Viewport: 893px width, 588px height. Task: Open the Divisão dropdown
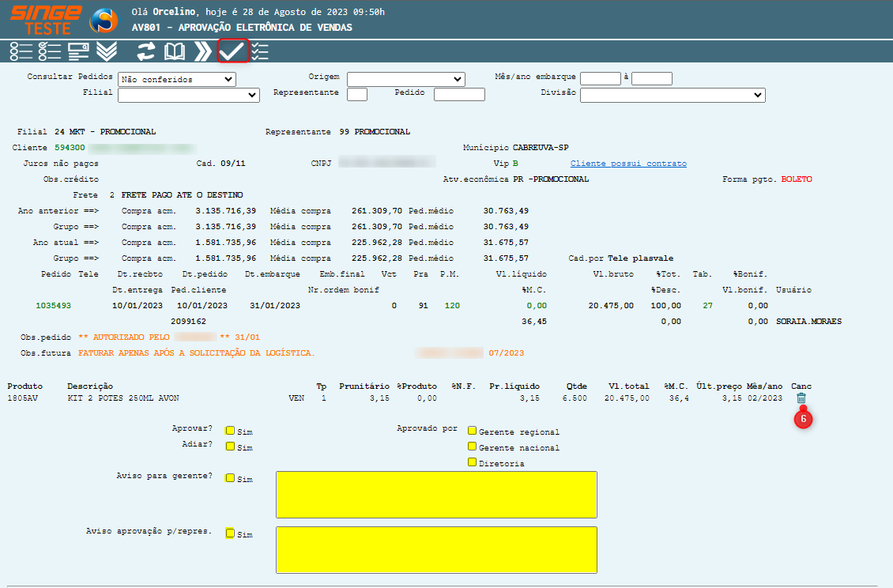pyautogui.click(x=673, y=95)
